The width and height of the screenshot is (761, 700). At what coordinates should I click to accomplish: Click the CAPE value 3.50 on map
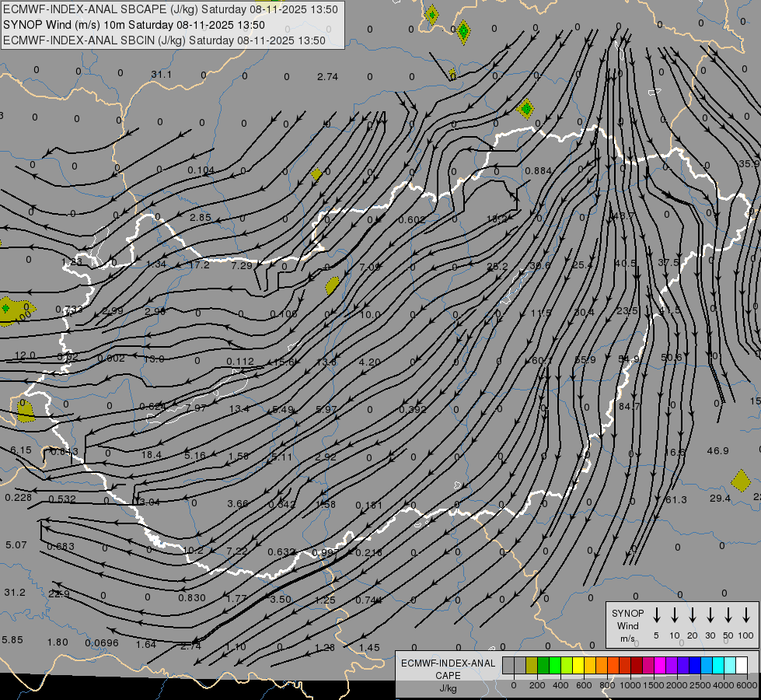click(281, 599)
